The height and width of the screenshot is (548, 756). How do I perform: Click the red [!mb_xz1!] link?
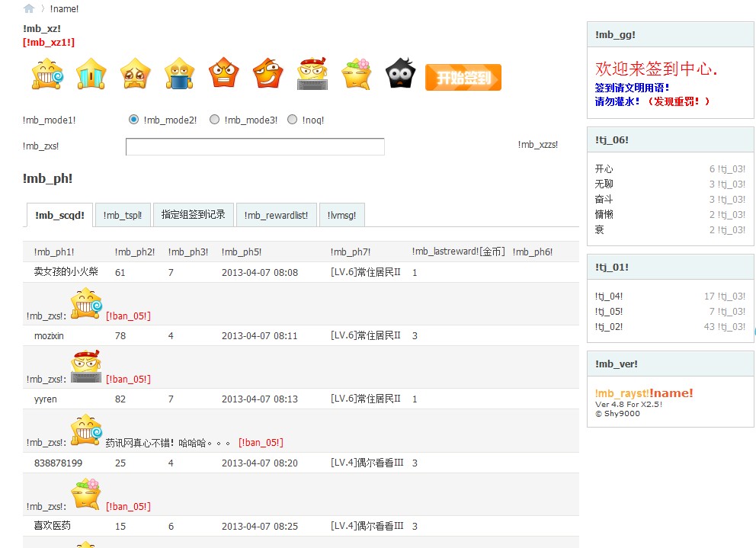49,43
